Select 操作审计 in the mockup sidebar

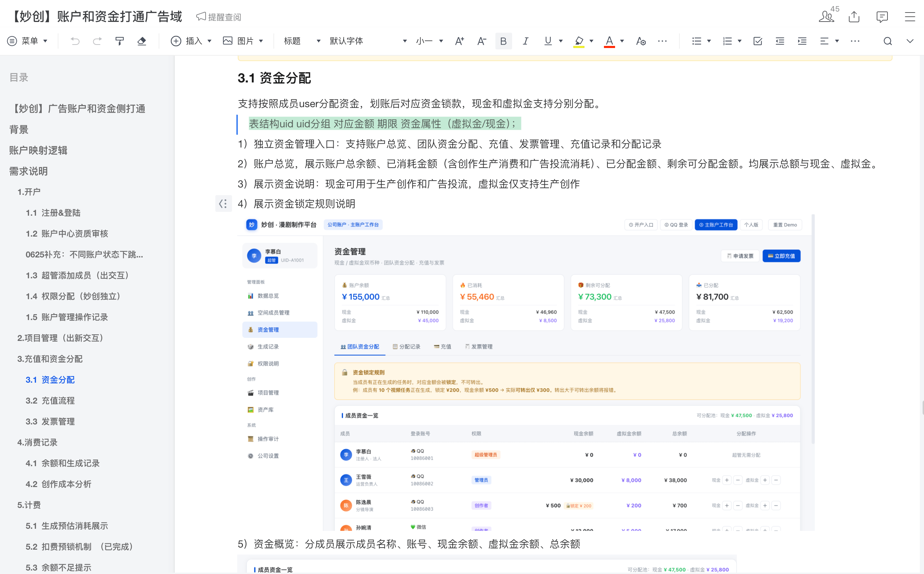(280, 439)
